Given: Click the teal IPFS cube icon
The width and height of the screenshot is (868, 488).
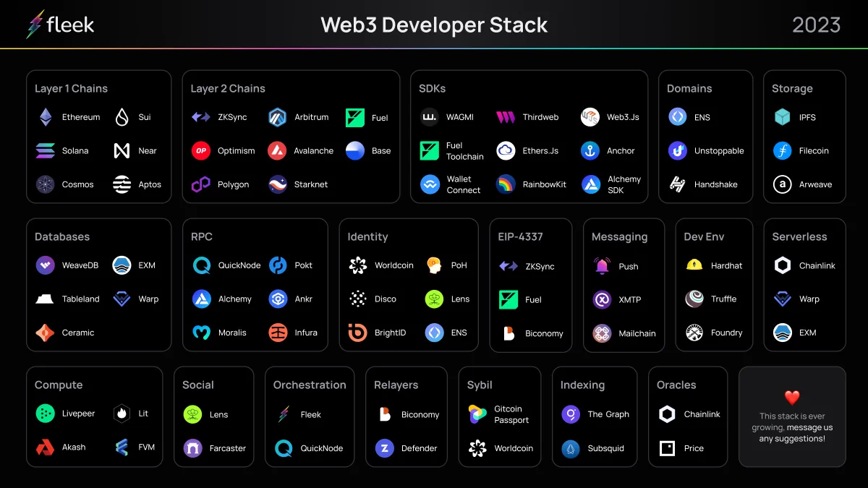Looking at the screenshot, I should [x=783, y=117].
